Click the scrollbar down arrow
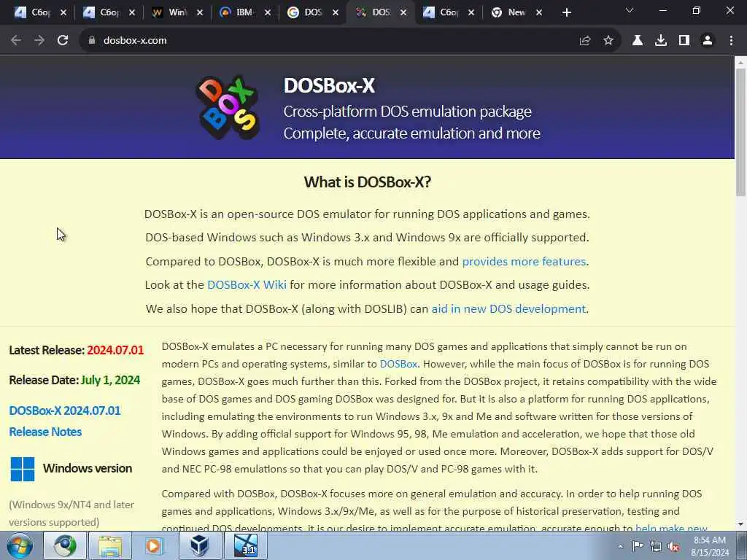 pos(740,525)
